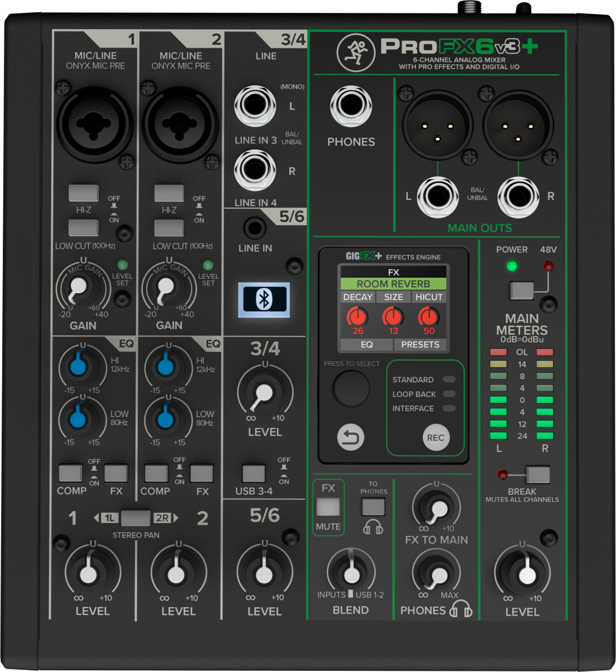Image resolution: width=616 pixels, height=672 pixels.
Task: Toggle channel 1 HI-Z switch
Action: point(83,193)
